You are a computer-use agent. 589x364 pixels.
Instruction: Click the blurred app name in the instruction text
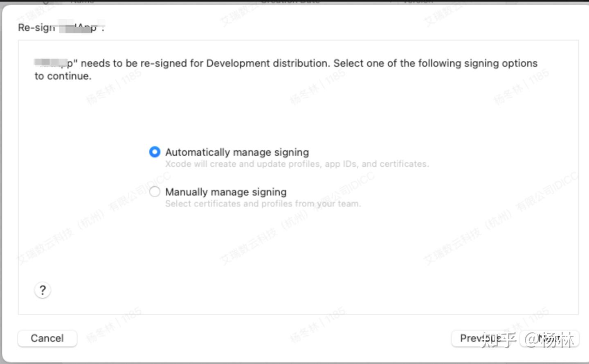53,63
